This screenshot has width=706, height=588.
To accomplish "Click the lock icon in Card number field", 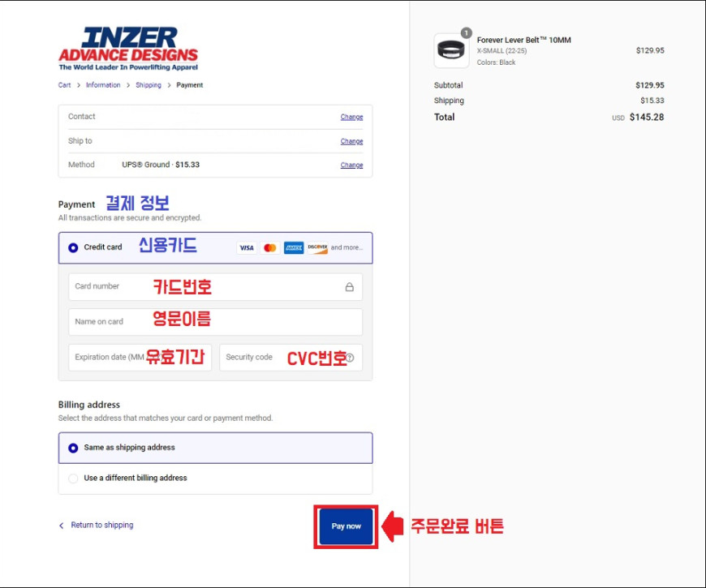I will [x=350, y=287].
